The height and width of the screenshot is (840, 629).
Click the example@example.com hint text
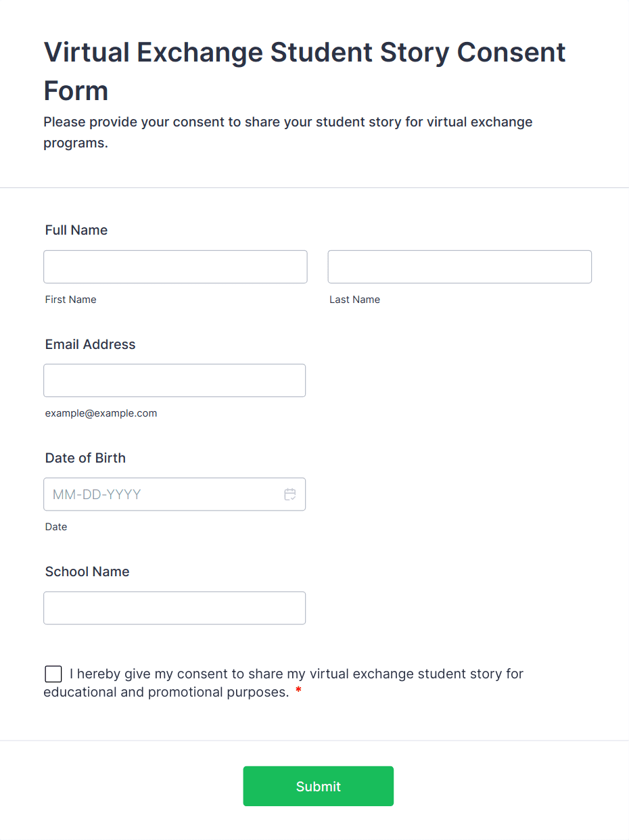pyautogui.click(x=101, y=413)
